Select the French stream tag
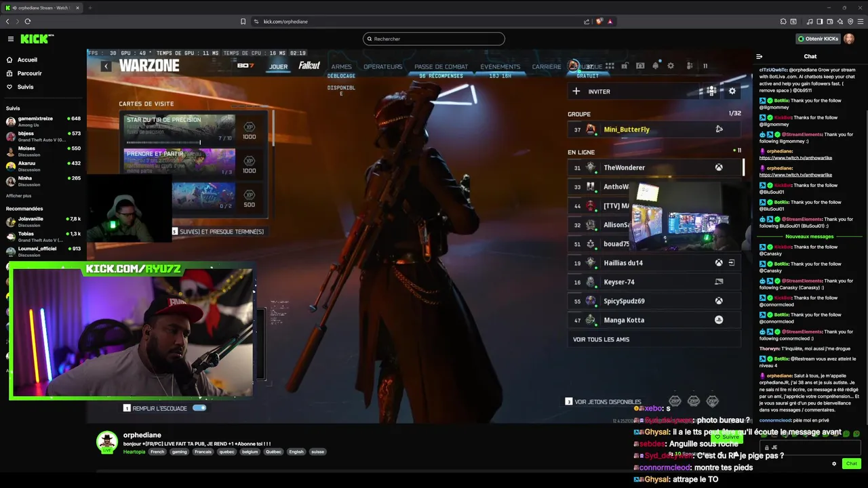Image resolution: width=868 pixels, height=488 pixels. click(157, 451)
